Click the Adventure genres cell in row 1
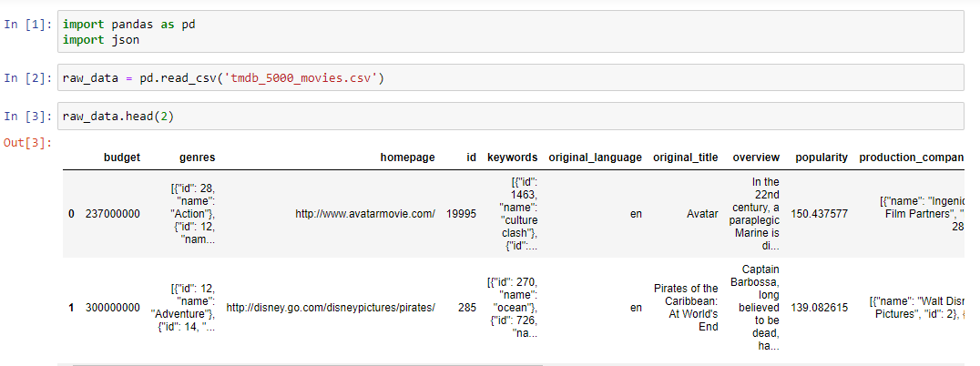This screenshot has height=366, width=980. coord(184,308)
